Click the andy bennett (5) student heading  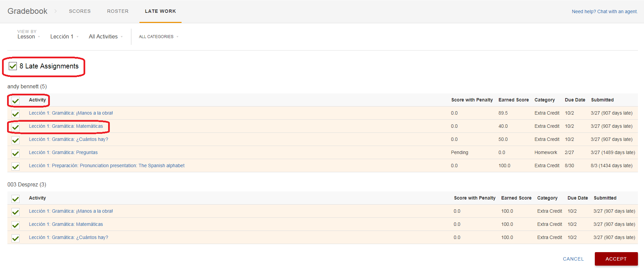click(27, 86)
